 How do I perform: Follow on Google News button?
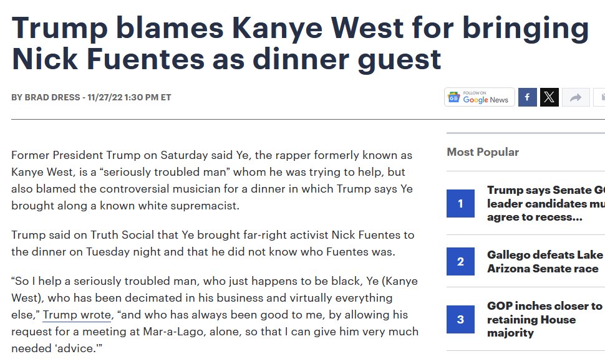[x=480, y=97]
